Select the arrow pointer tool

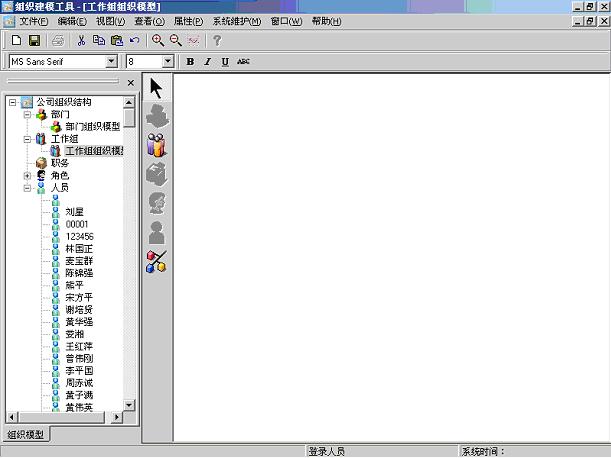tap(156, 88)
